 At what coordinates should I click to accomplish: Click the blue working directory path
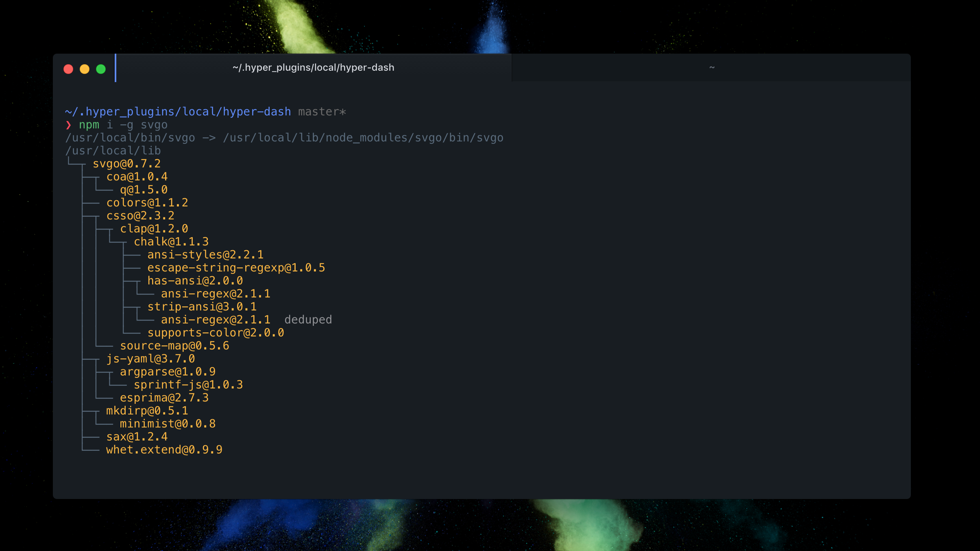(178, 112)
